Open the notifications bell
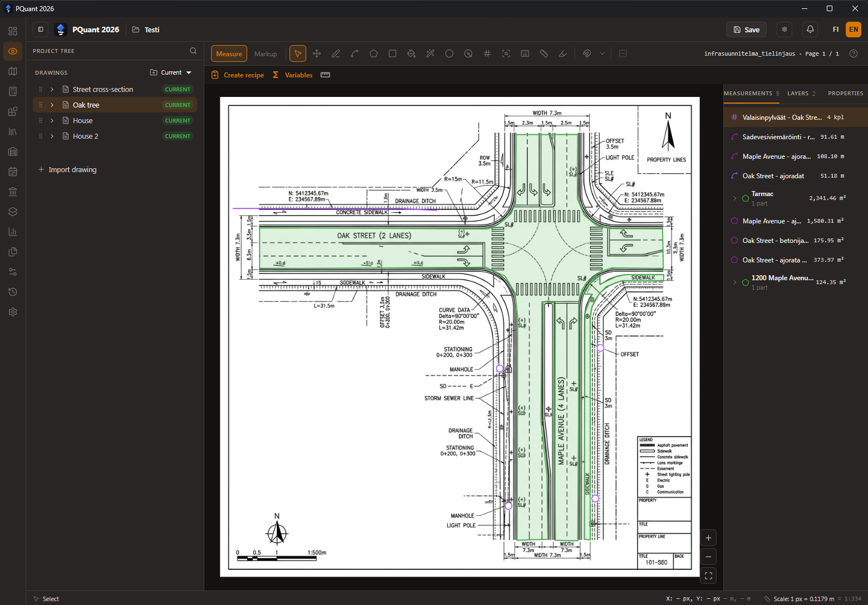 (810, 30)
